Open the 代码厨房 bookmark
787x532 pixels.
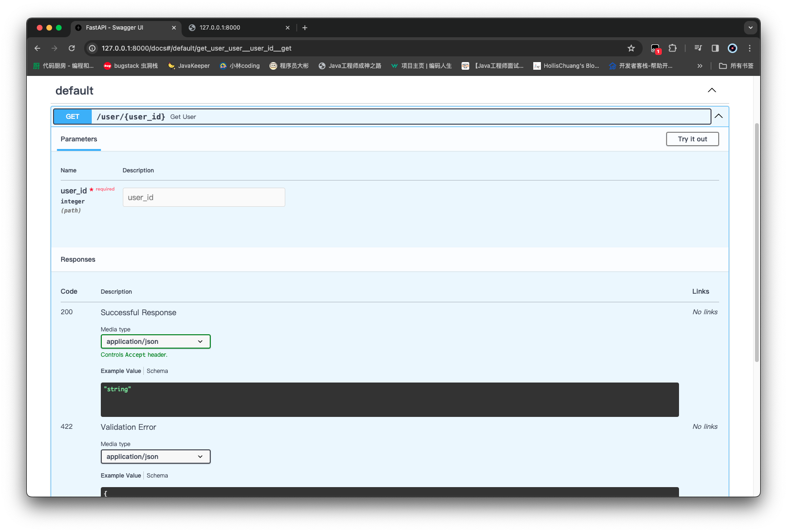point(64,66)
